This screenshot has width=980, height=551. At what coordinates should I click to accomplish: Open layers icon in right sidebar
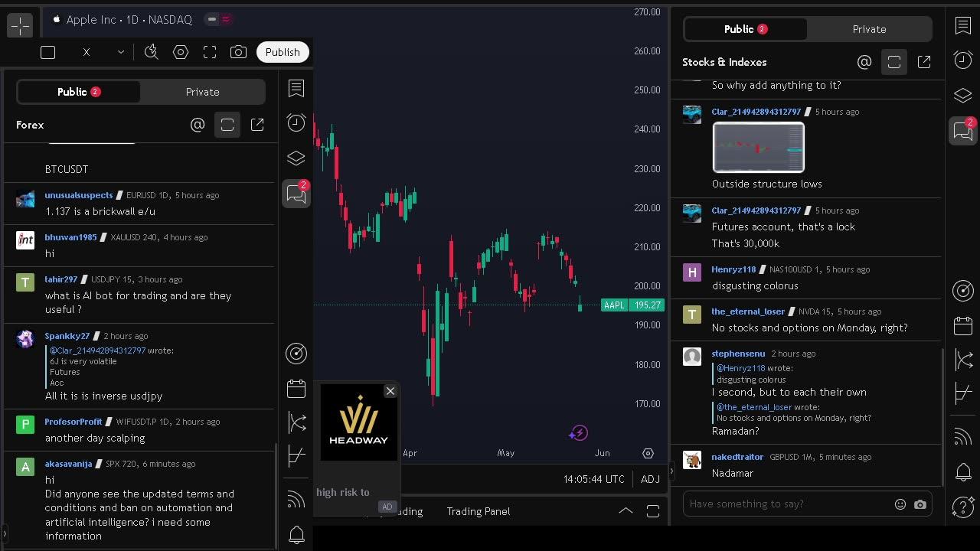click(x=963, y=96)
